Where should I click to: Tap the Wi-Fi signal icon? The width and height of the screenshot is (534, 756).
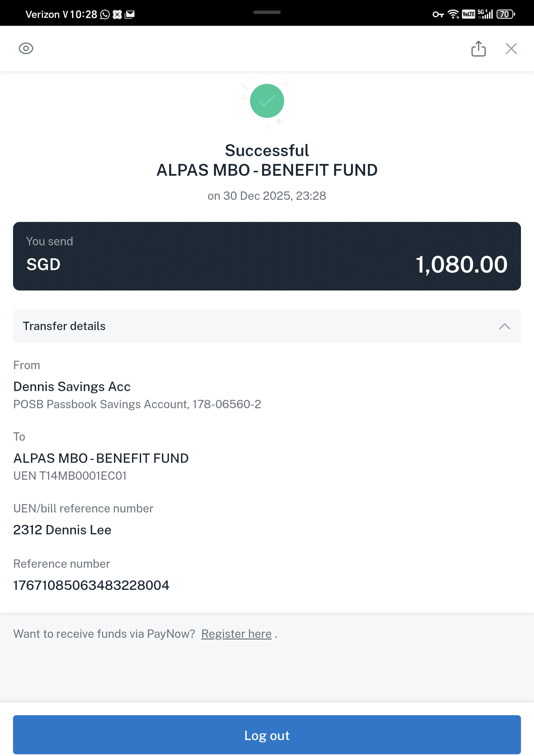[453, 14]
